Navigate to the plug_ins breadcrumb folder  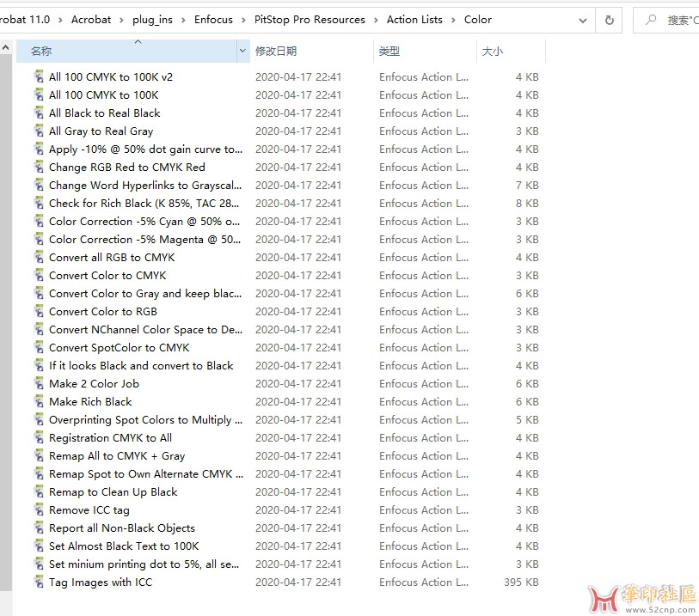152,20
